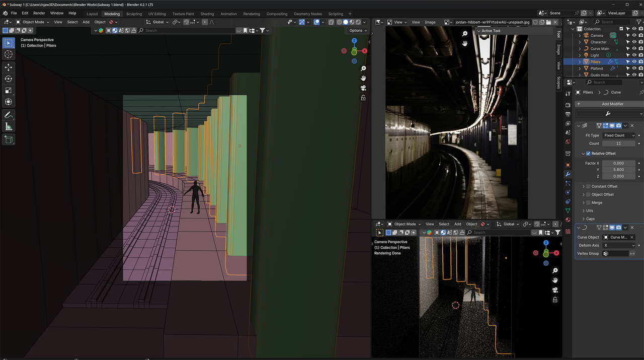Viewport: 644px width, 360px height.
Task: Open the Object properties tab
Action: (568, 165)
